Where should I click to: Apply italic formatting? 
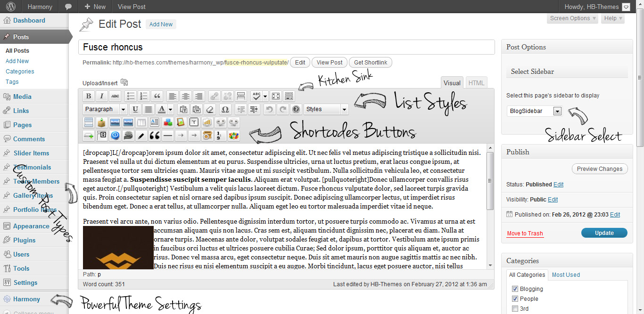tap(102, 96)
